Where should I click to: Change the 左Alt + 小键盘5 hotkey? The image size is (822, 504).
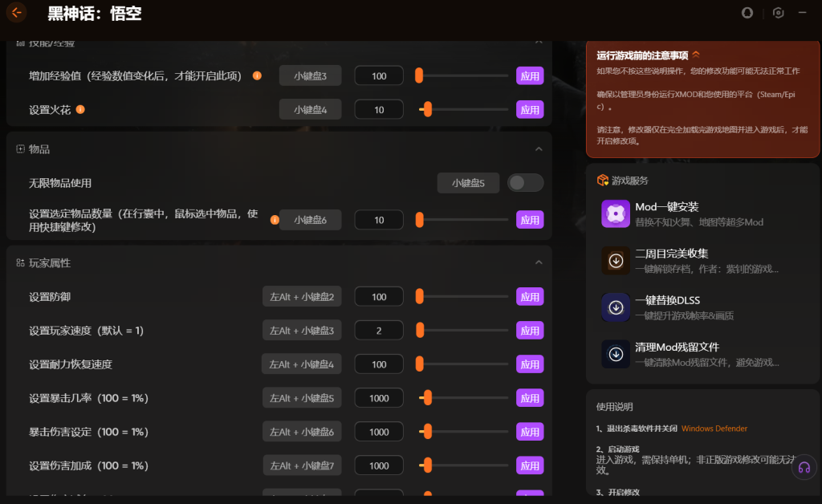tap(302, 398)
